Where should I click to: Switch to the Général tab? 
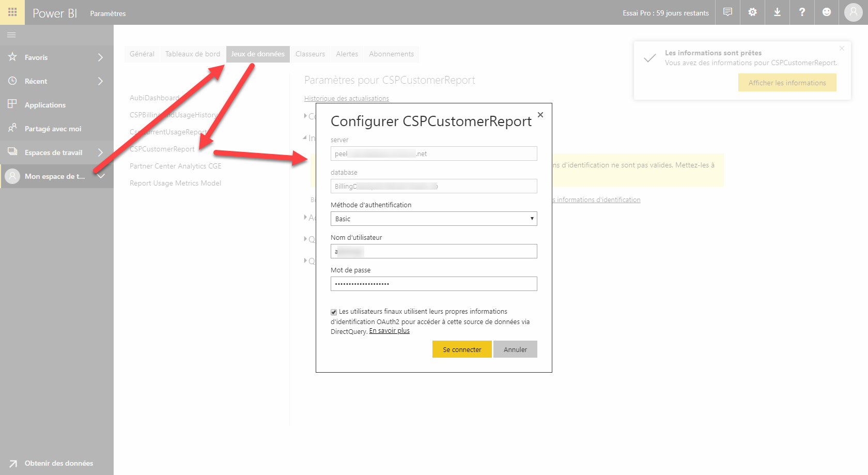pos(142,54)
